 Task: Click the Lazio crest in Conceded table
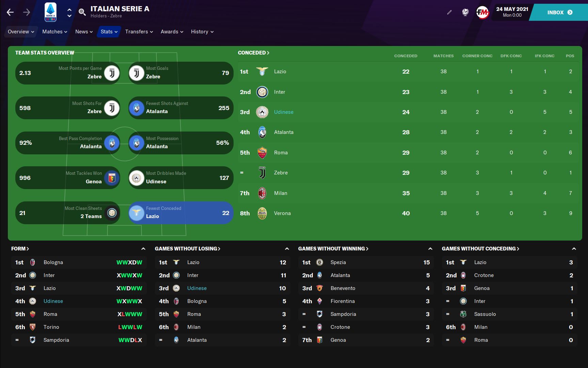[262, 72]
